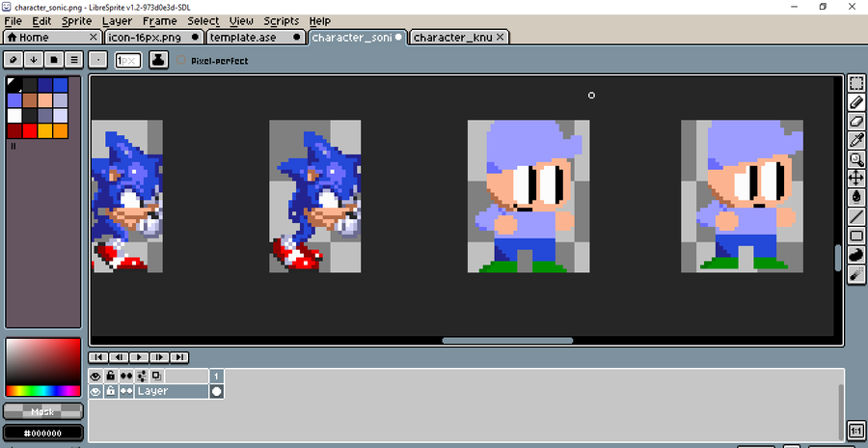Image resolution: width=868 pixels, height=448 pixels.
Task: Select frame 1 header in timeline
Action: [x=216, y=376]
